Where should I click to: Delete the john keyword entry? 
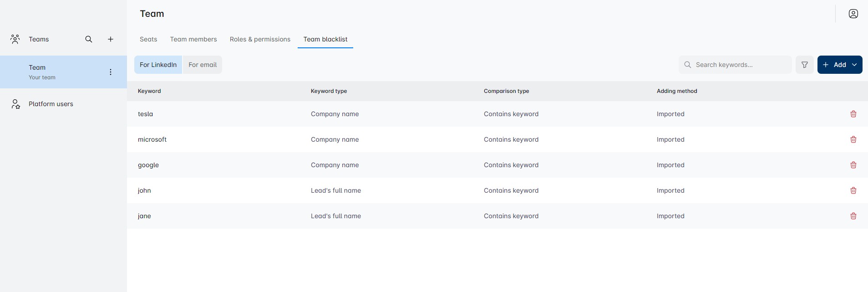853,190
